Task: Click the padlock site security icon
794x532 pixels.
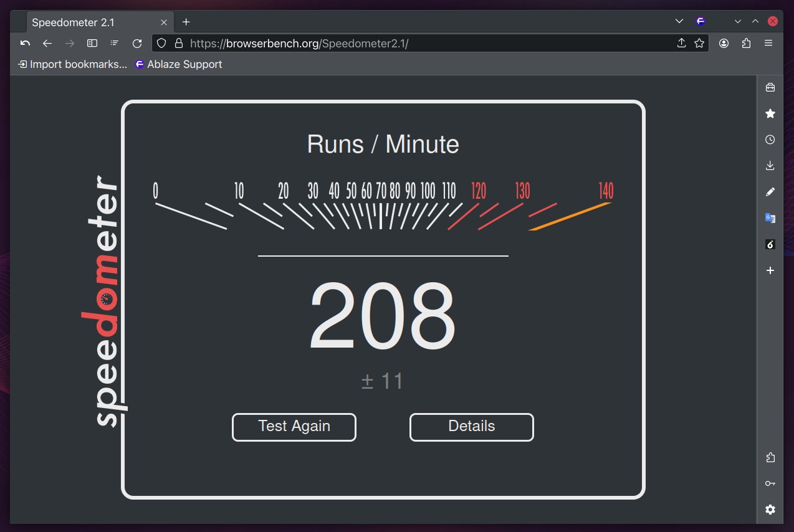Action: (179, 43)
